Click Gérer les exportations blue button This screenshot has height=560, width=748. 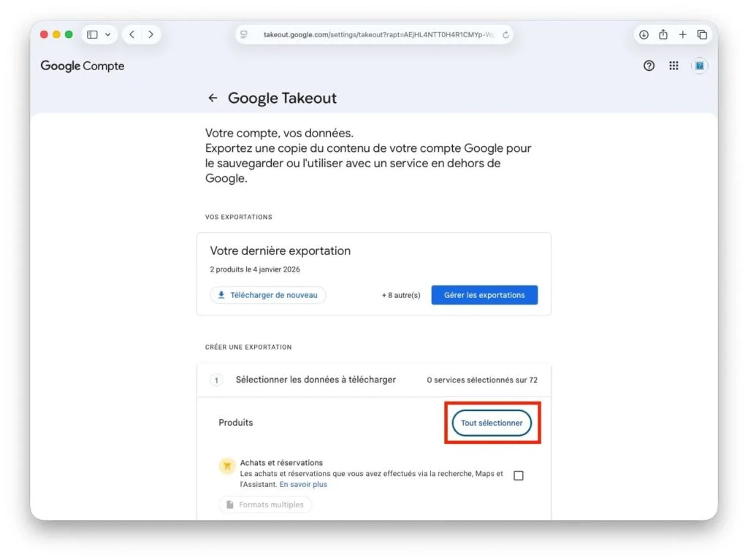click(x=484, y=295)
